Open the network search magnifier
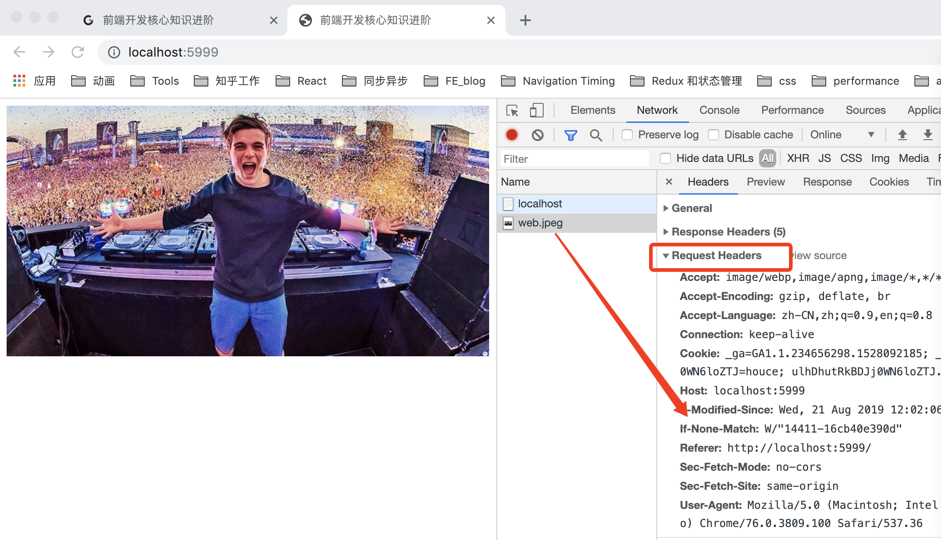The height and width of the screenshot is (540, 941). click(596, 135)
